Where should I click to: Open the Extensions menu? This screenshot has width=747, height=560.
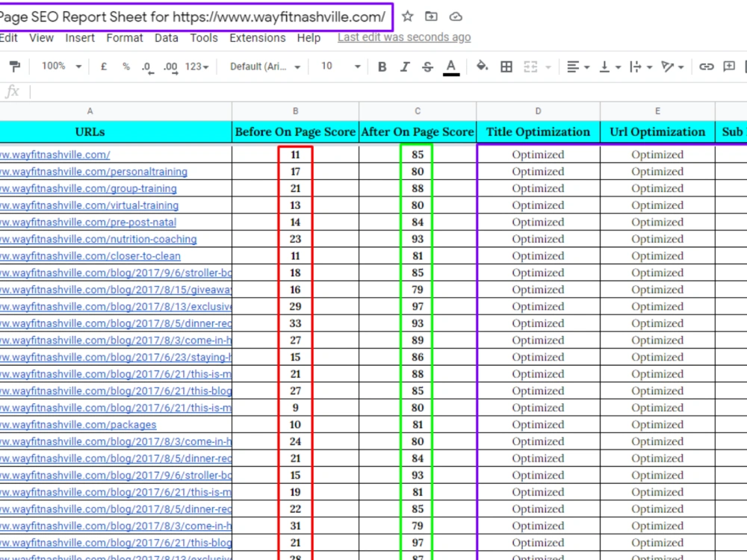click(257, 37)
